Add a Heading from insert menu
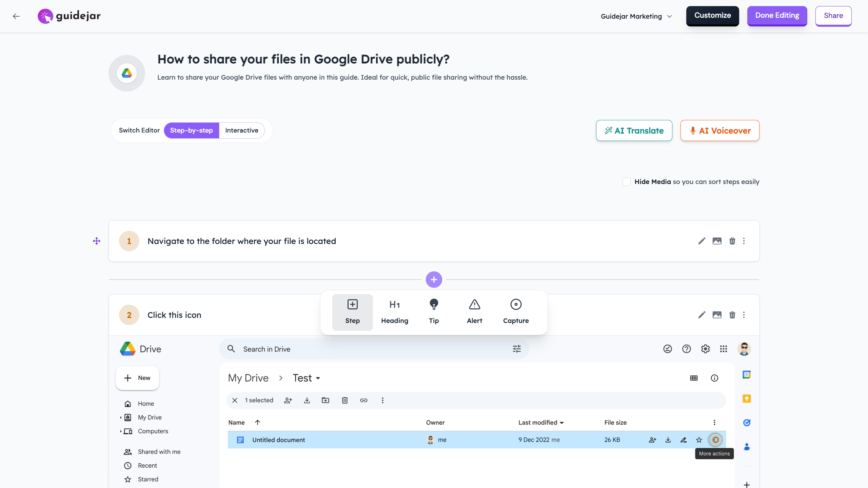868x488 pixels. [x=394, y=312]
